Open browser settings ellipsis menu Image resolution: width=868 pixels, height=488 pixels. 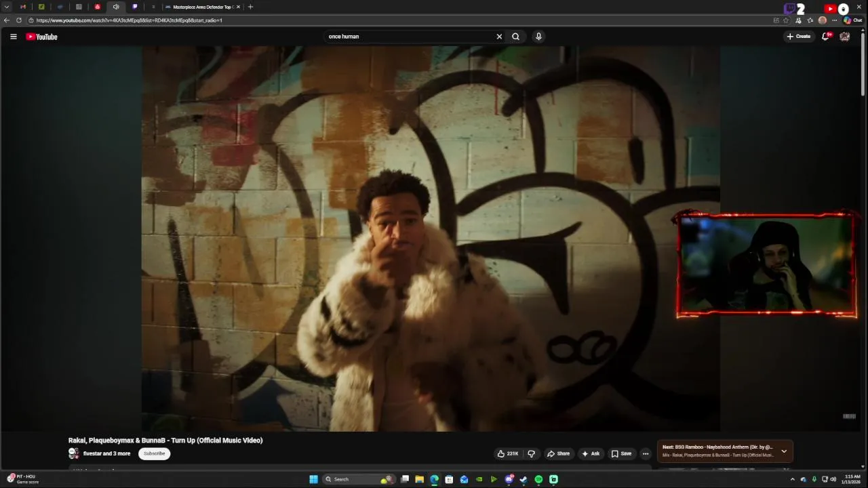point(835,20)
